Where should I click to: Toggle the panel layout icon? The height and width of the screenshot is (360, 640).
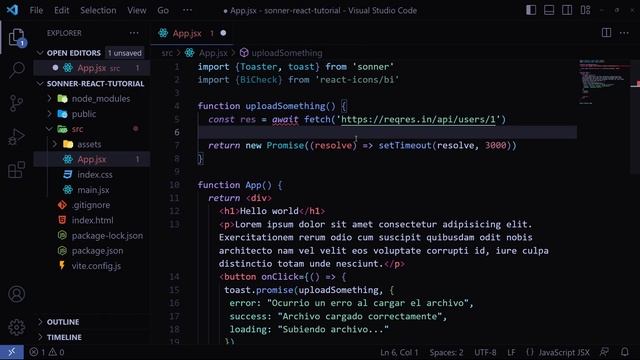click(549, 10)
